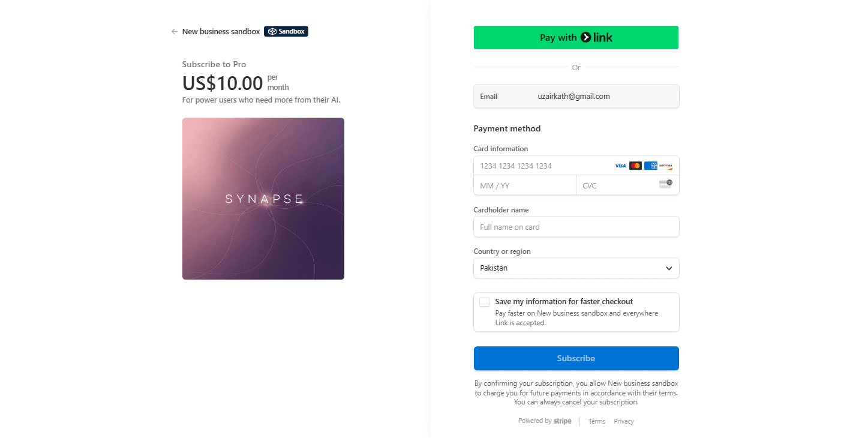Click the back arrow icon

point(174,32)
